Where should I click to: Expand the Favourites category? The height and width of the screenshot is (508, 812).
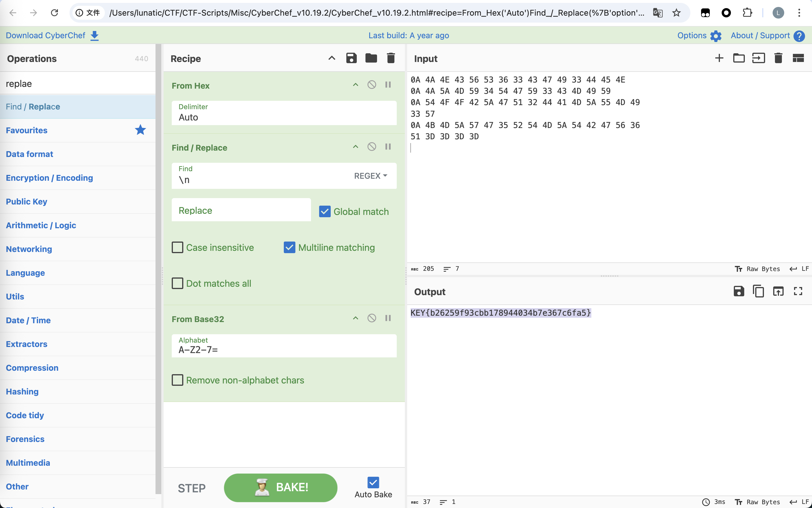click(x=78, y=130)
